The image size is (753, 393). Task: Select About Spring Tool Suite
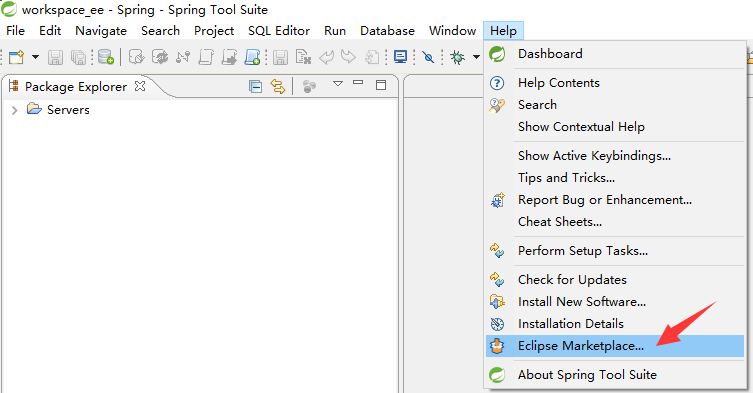coord(615,375)
